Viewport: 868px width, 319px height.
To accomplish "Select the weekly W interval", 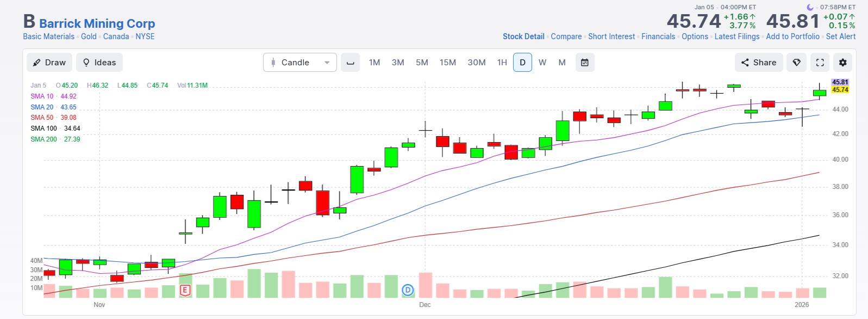I will pyautogui.click(x=542, y=63).
